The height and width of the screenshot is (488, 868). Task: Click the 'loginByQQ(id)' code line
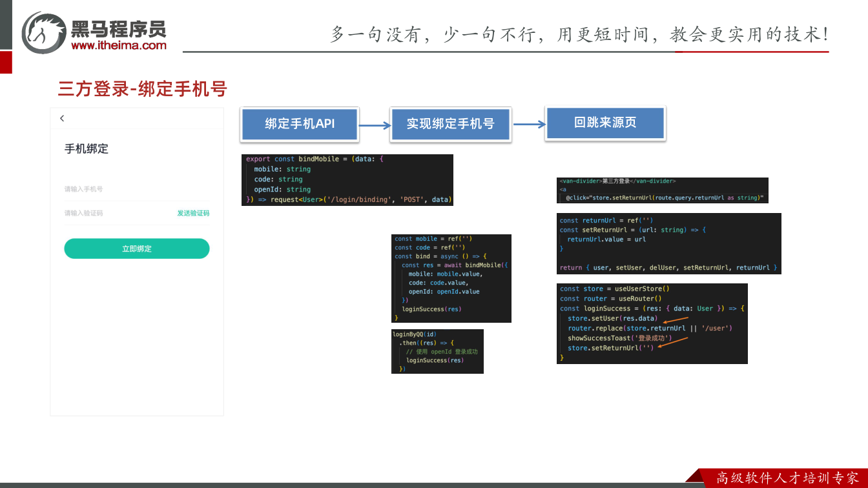415,334
